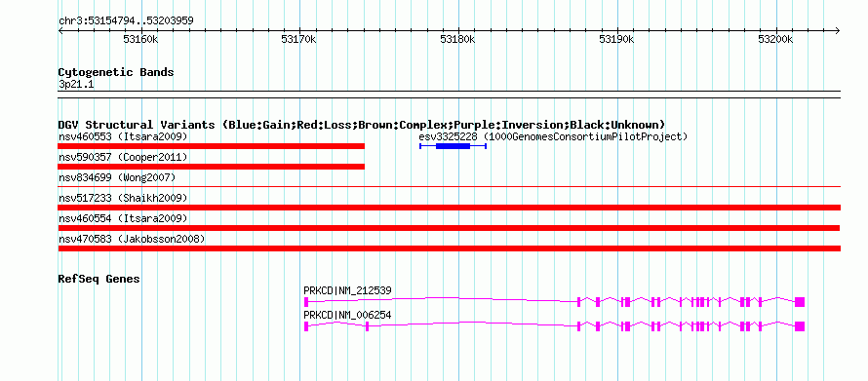The width and height of the screenshot is (868, 381).
Task: Click the left arrow end of the ruler
Action: click(60, 30)
